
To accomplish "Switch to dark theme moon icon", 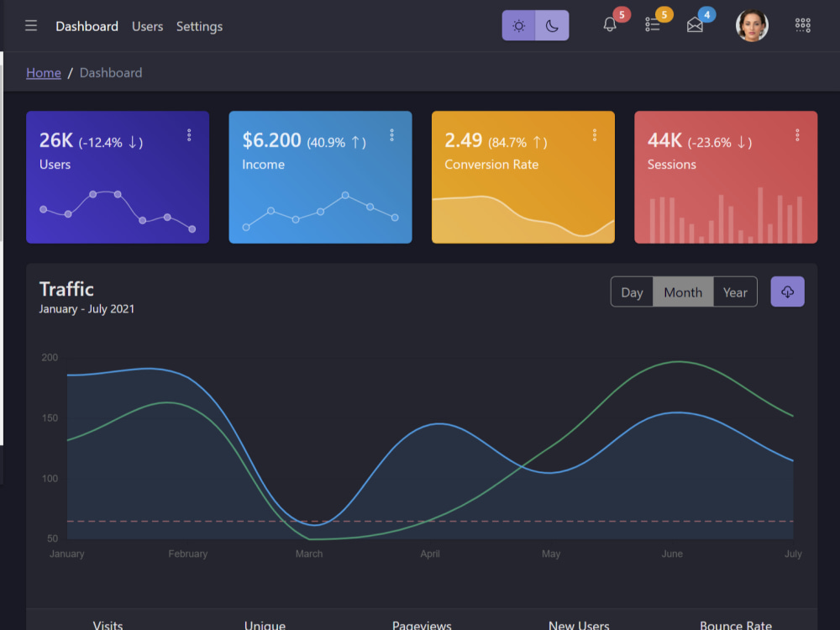I will [x=552, y=26].
